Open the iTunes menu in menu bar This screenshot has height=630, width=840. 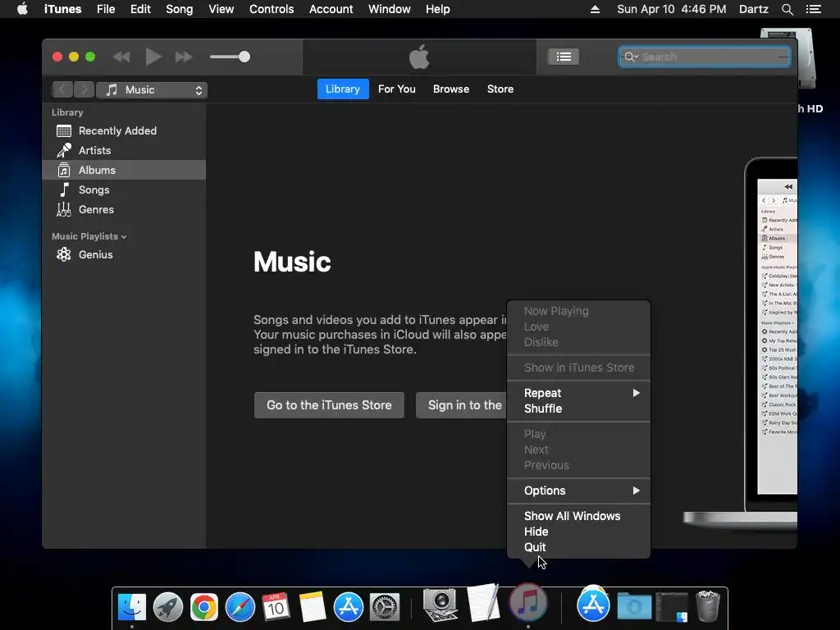[62, 9]
